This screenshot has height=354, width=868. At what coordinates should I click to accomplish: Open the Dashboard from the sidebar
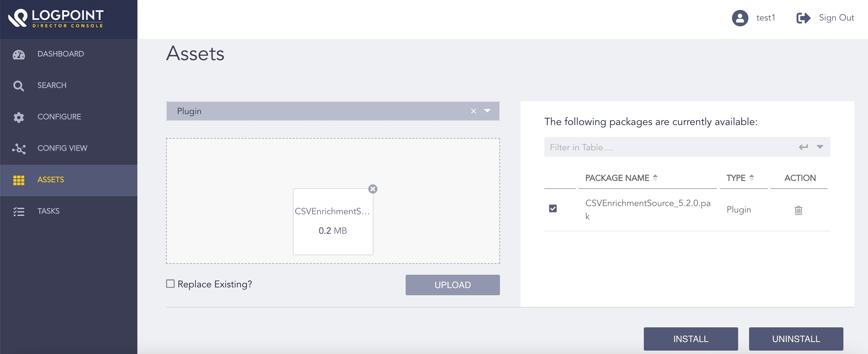[19, 54]
